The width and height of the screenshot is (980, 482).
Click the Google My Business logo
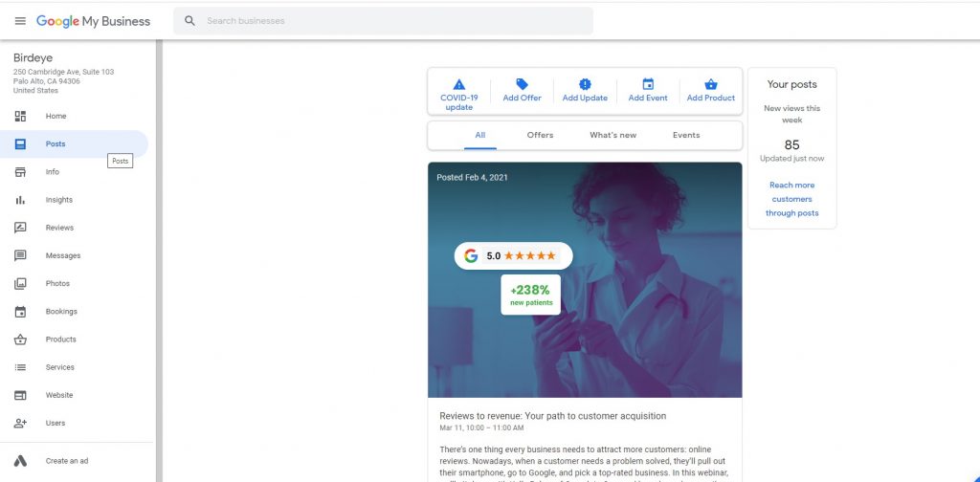click(93, 21)
